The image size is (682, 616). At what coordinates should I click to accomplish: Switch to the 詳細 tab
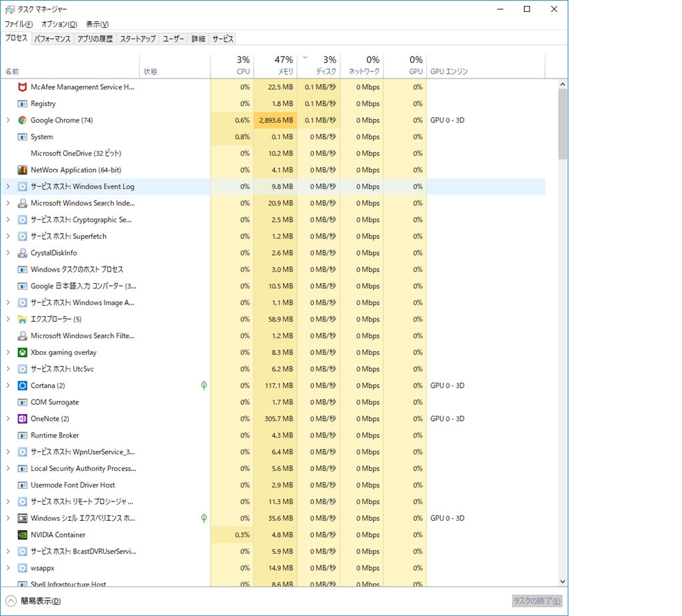pos(198,39)
